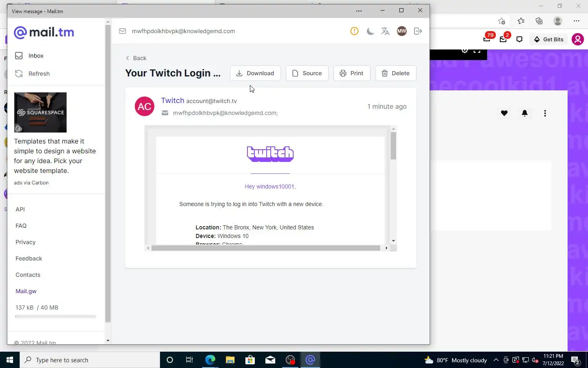The width and height of the screenshot is (588, 368).
Task: Click the Squarespace ad image
Action: pyautogui.click(x=40, y=112)
